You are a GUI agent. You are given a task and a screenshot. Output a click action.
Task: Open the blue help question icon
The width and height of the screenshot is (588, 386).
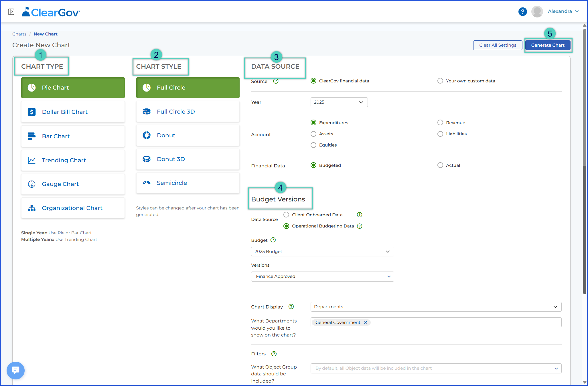coord(522,12)
